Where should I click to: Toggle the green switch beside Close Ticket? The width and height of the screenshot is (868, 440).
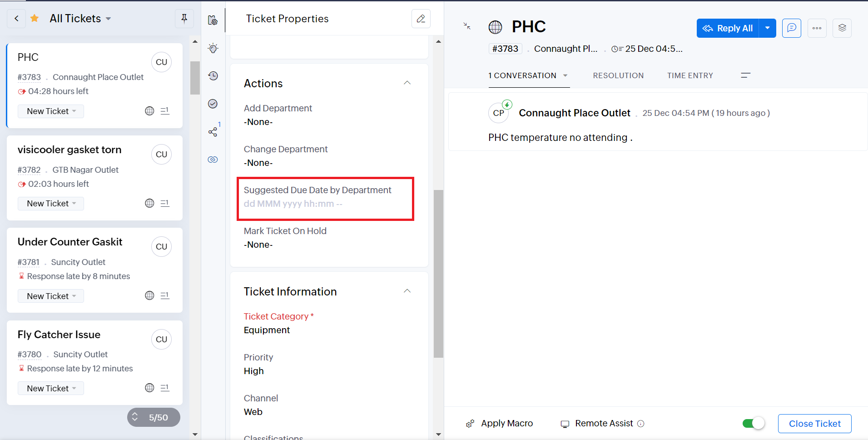[754, 424]
